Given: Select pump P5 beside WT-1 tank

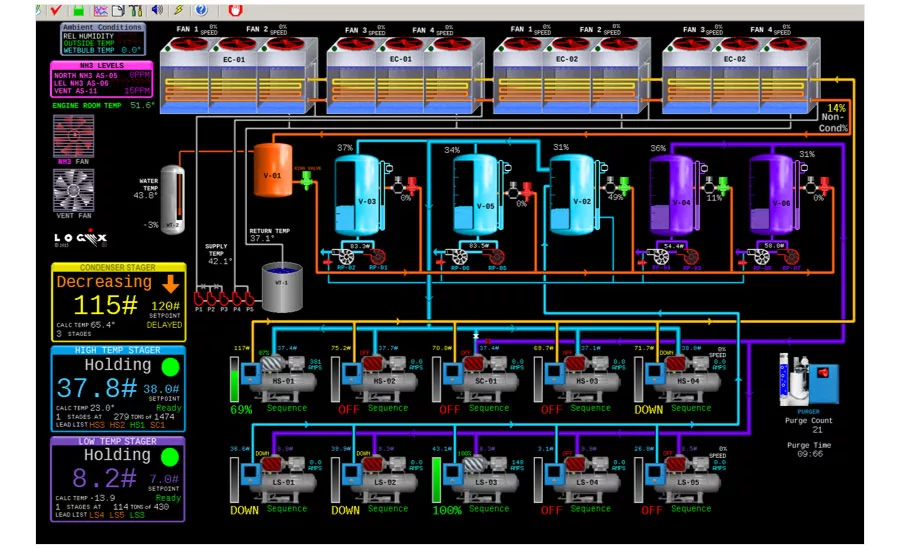Looking at the screenshot, I should click(249, 299).
